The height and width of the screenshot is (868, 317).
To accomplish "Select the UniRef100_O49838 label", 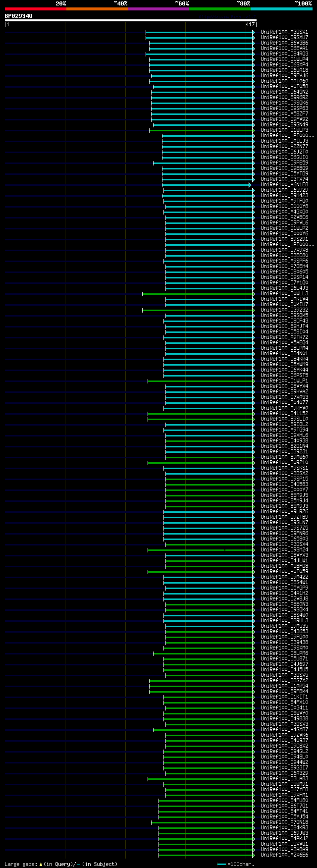I will click(x=284, y=719).
